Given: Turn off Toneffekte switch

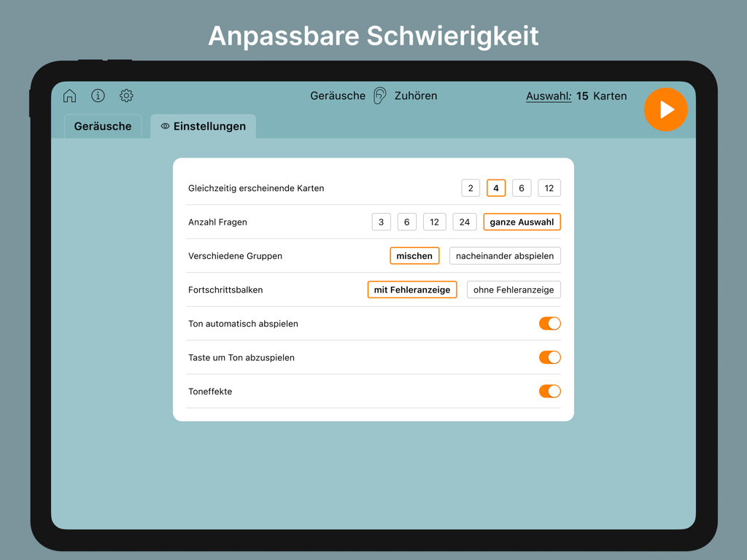Looking at the screenshot, I should coord(549,391).
